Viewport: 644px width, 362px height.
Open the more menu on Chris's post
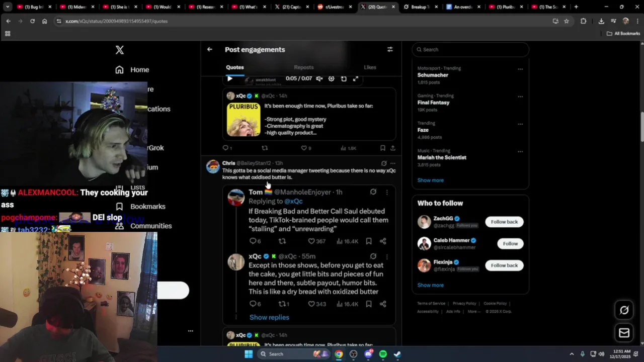[393, 163]
